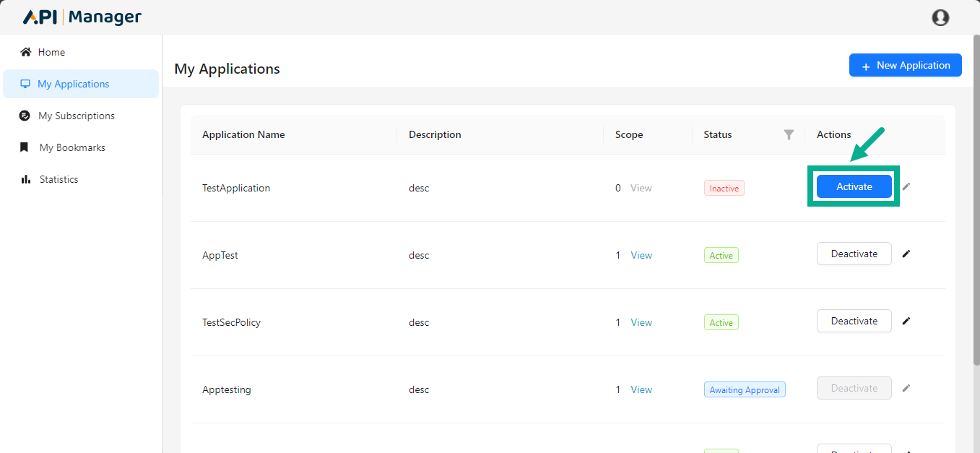View scope for AppTest application

click(641, 255)
